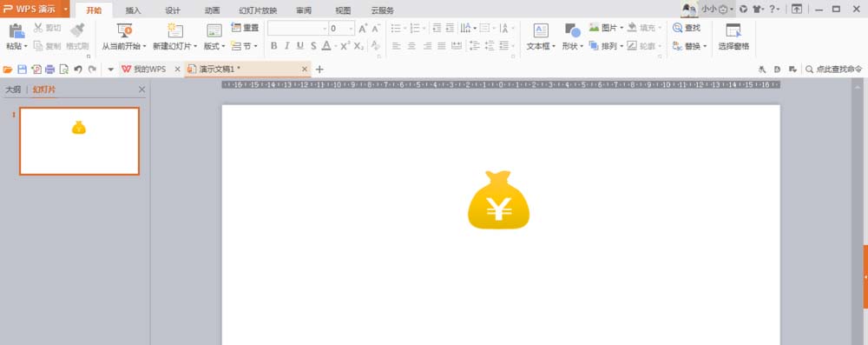Viewport: 868px width, 345px height.
Task: Open the 选择窗格 selection pane
Action: [x=733, y=37]
